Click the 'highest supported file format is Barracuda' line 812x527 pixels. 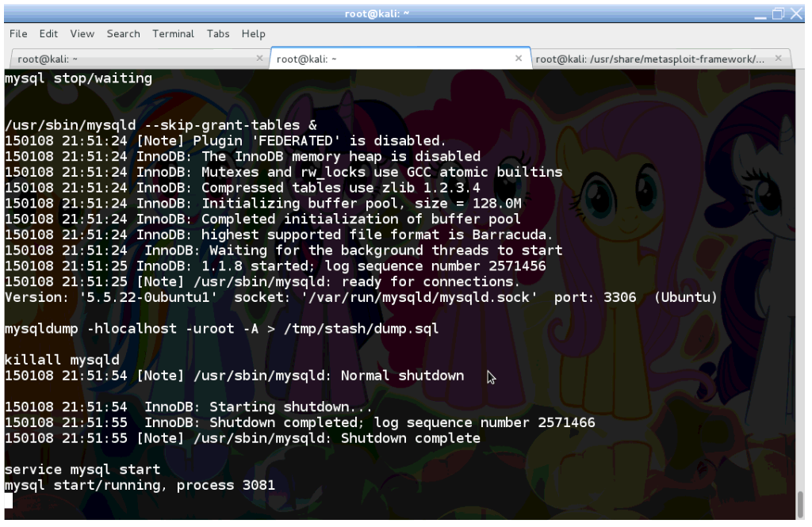278,235
